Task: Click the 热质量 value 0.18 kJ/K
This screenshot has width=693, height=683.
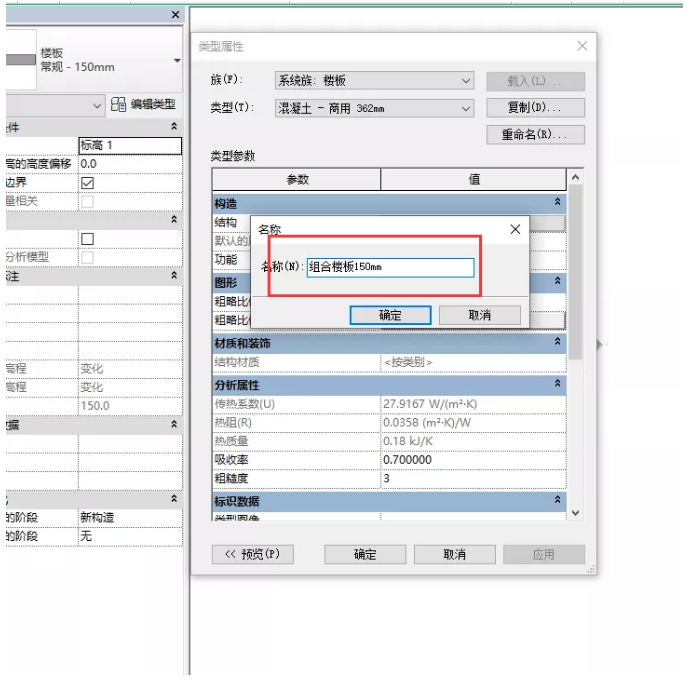Action: (473, 441)
